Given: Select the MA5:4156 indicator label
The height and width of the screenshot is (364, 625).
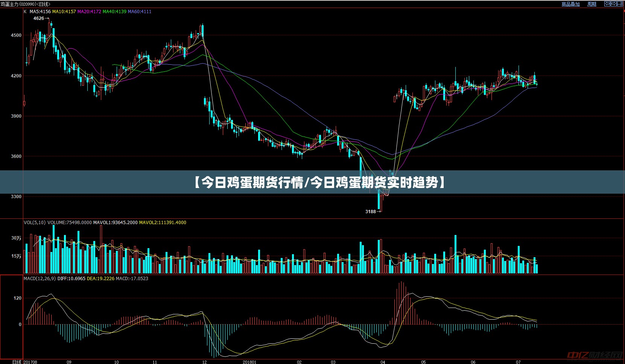Looking at the screenshot, I should pos(40,12).
